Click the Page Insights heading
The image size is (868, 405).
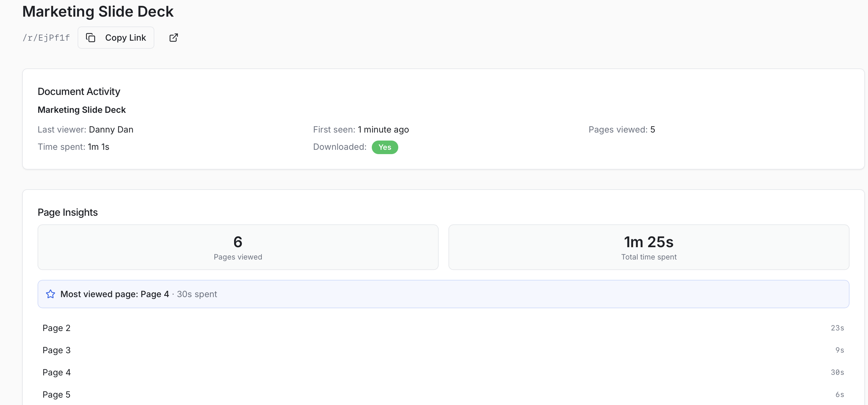[67, 212]
